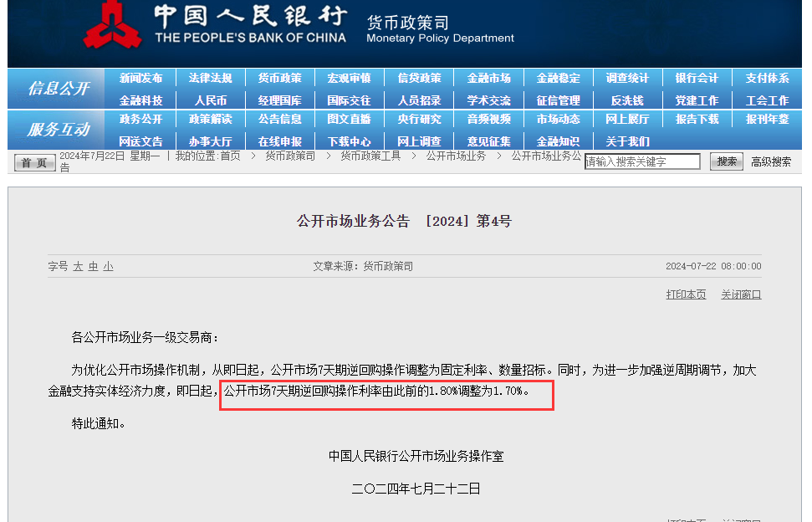Open 反洗钱 menu item

627,100
